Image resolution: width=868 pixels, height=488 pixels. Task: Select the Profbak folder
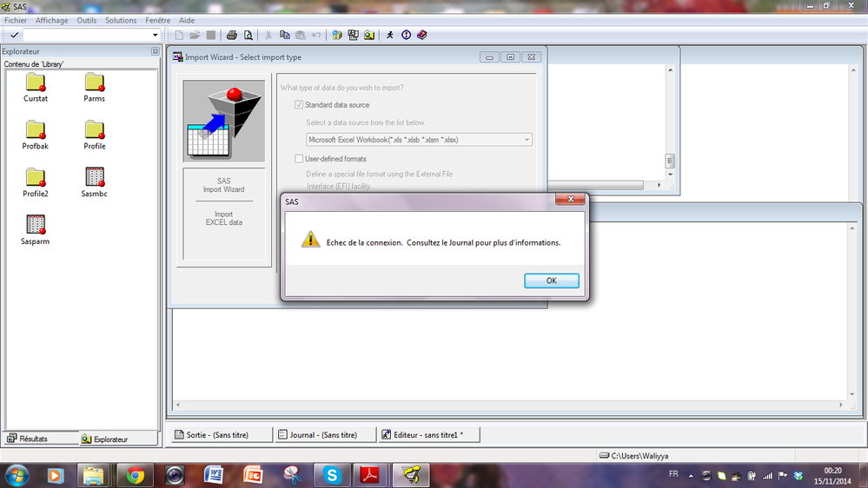[36, 135]
